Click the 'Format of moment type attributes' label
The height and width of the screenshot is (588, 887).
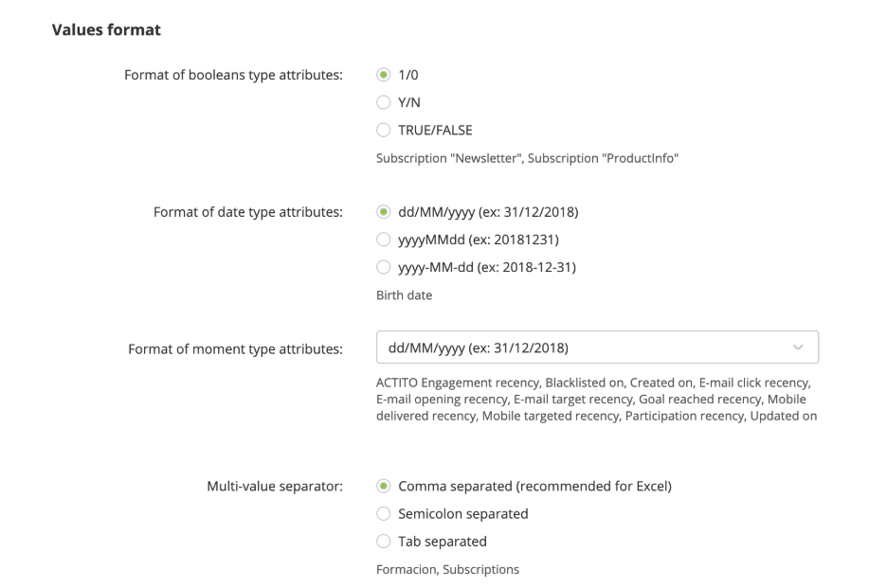235,349
